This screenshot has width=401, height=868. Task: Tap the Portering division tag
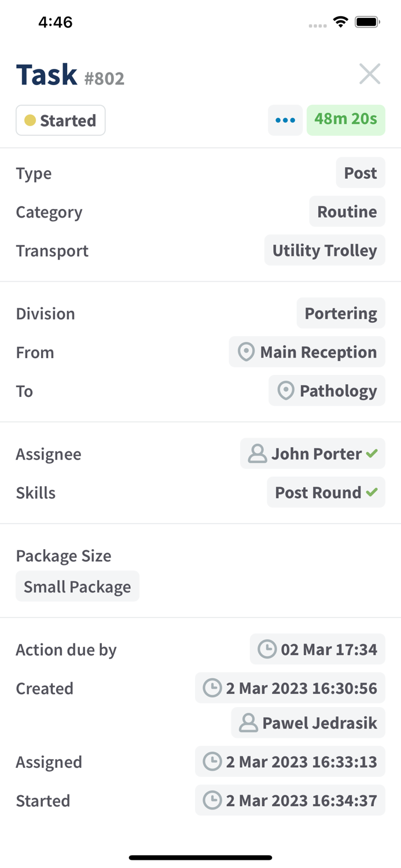tap(341, 313)
